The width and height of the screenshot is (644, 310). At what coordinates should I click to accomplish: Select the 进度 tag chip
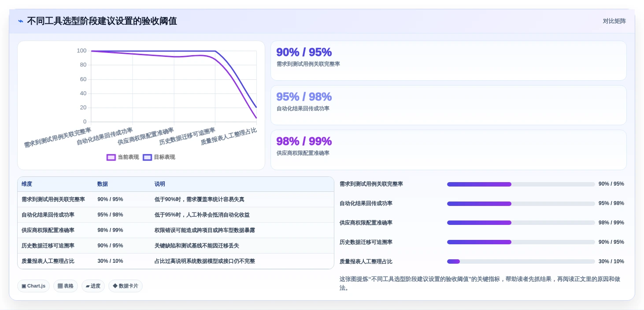93,286
